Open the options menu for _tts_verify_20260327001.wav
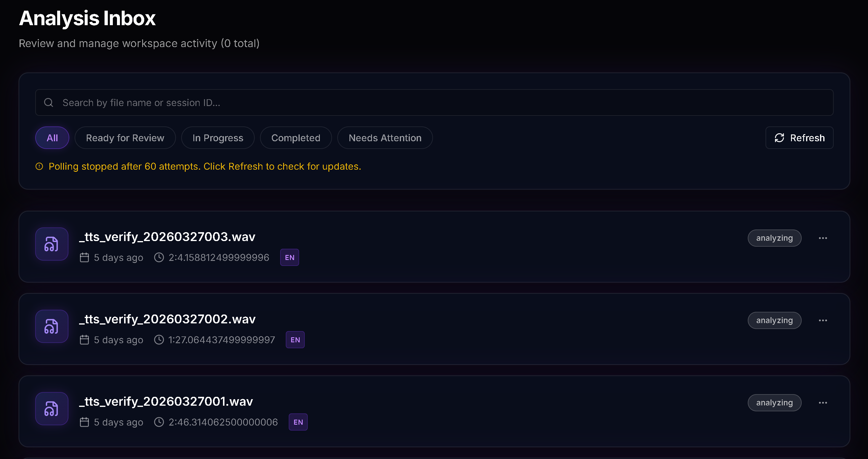The image size is (868, 459). coord(823,402)
